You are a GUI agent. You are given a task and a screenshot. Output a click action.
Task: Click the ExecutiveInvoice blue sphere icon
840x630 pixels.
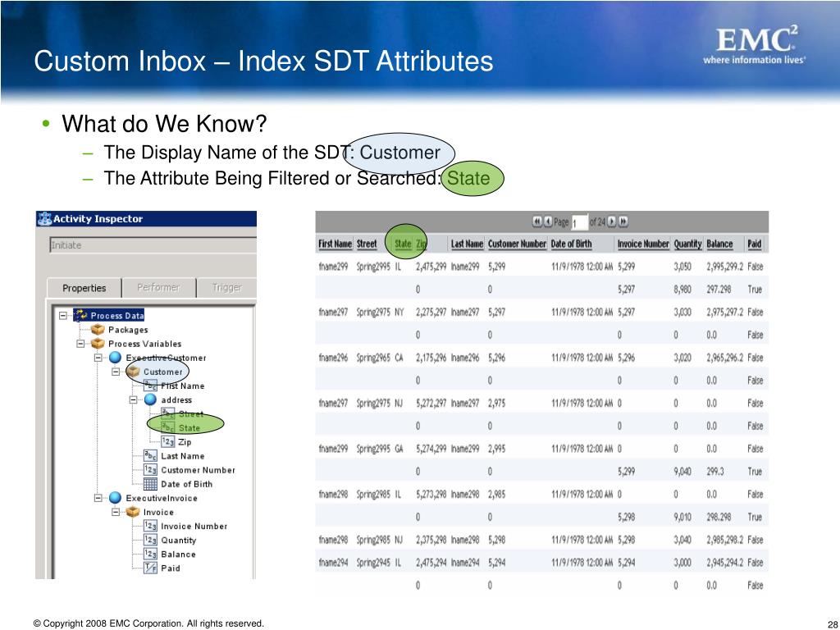coord(115,498)
